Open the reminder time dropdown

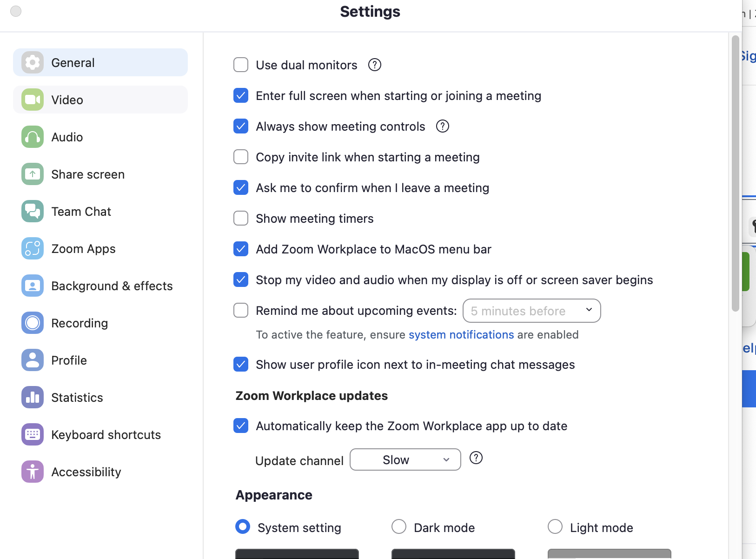(532, 311)
